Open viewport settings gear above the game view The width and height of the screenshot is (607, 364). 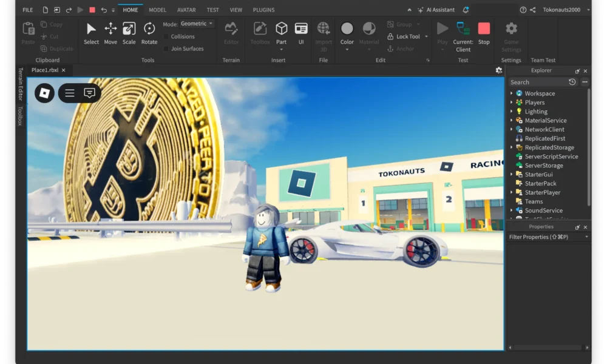point(498,70)
